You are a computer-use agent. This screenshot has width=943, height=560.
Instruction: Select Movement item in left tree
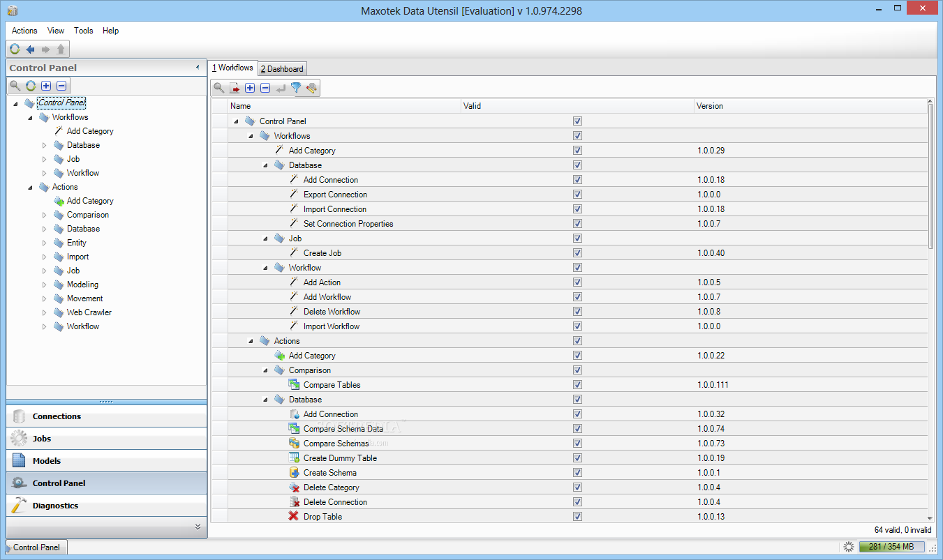(x=85, y=298)
